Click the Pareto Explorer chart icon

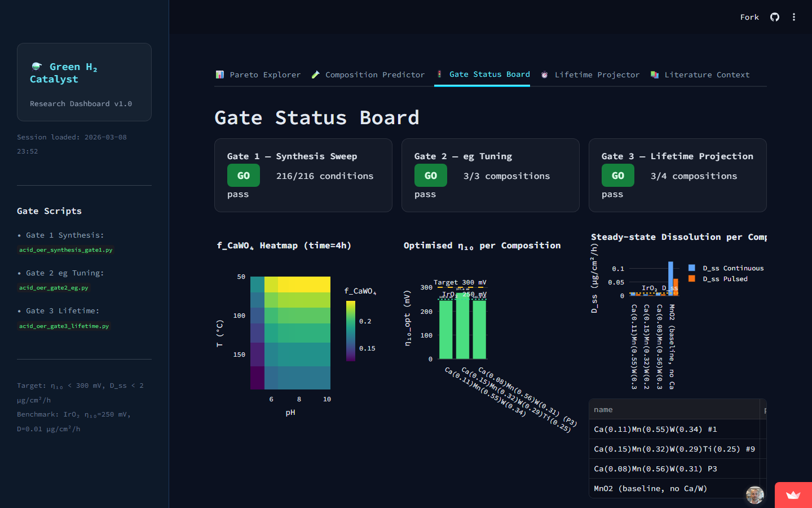pyautogui.click(x=220, y=75)
